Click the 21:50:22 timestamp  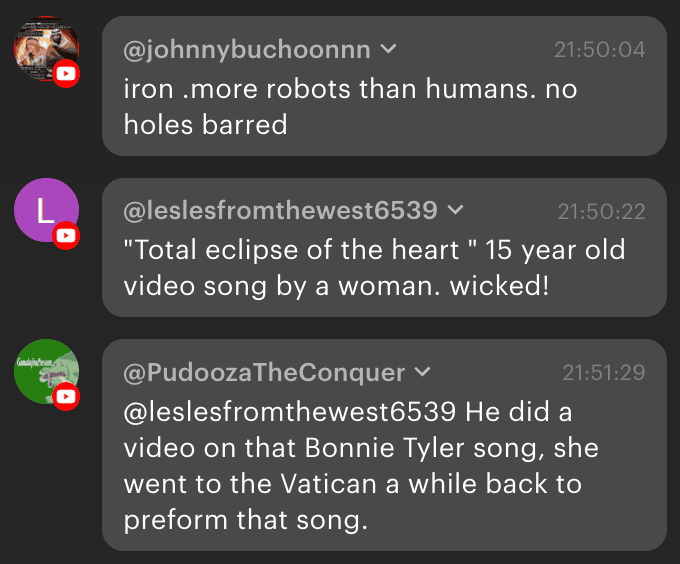(600, 211)
